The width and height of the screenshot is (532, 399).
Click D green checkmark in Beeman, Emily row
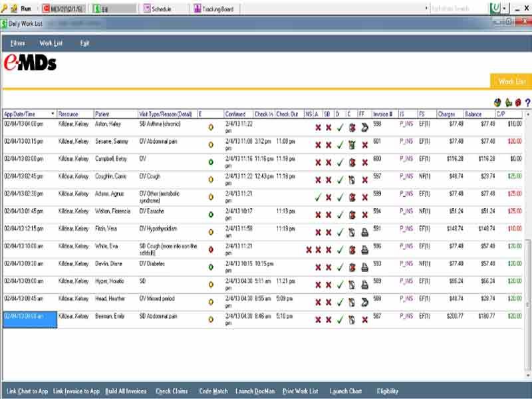pos(340,320)
